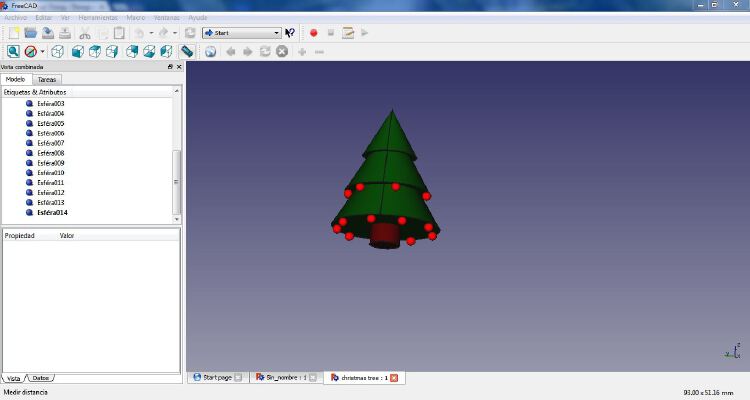The height and width of the screenshot is (400, 750).
Task: Click the Valor column header
Action: (67, 235)
